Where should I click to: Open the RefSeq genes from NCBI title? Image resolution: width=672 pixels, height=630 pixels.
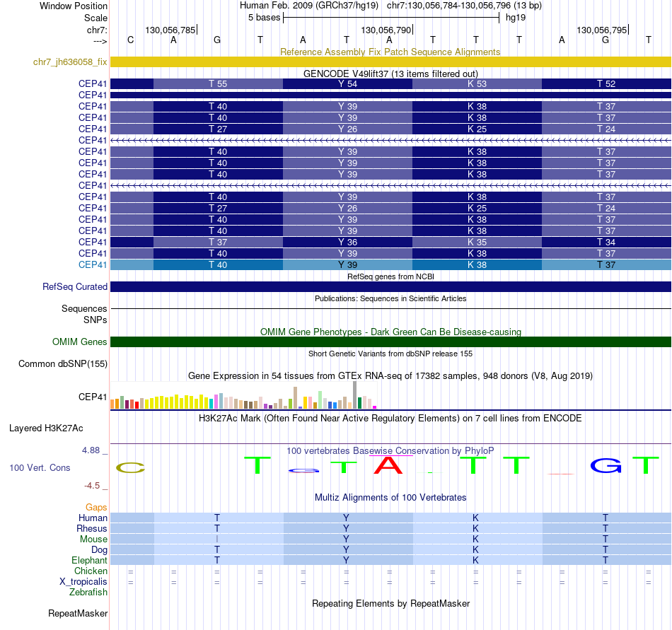point(390,276)
